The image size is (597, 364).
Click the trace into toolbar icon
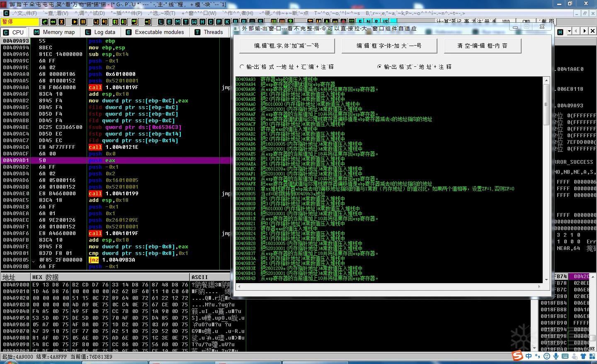click(115, 22)
